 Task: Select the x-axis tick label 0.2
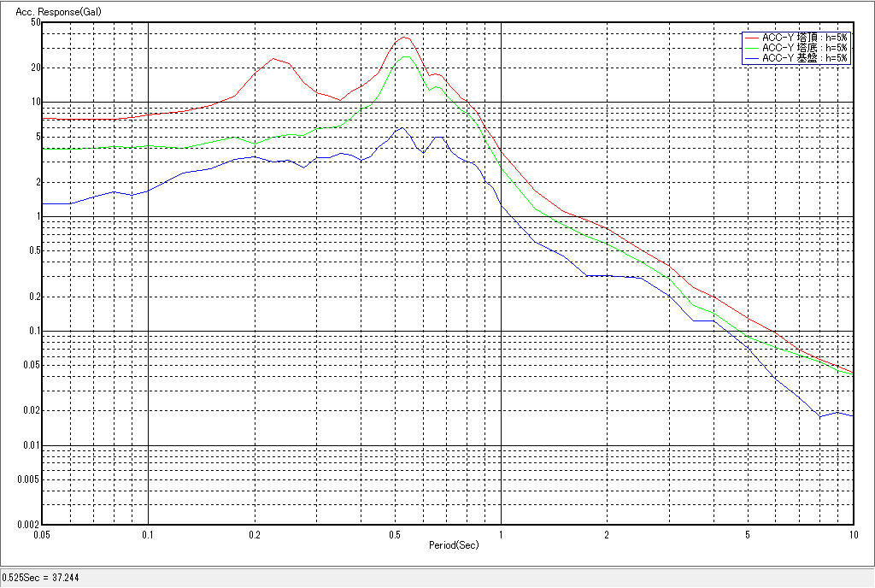coord(255,534)
